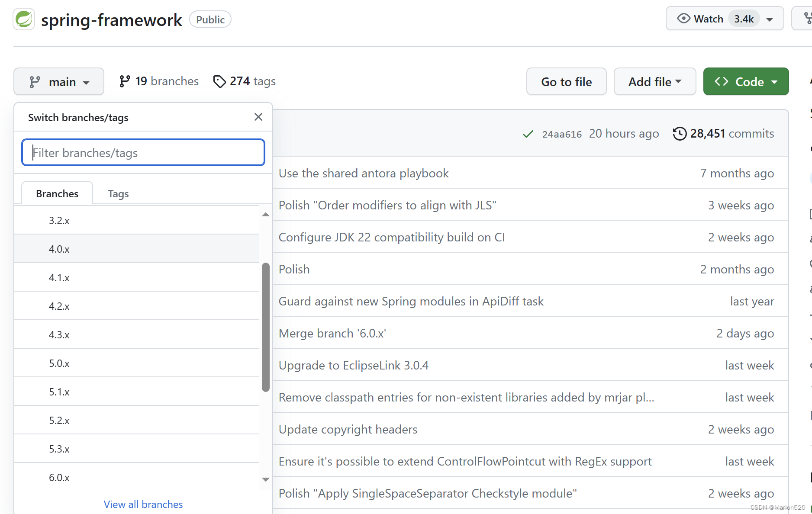Click the 3.4k watchers count
Image resolution: width=812 pixels, height=514 pixels.
[744, 19]
